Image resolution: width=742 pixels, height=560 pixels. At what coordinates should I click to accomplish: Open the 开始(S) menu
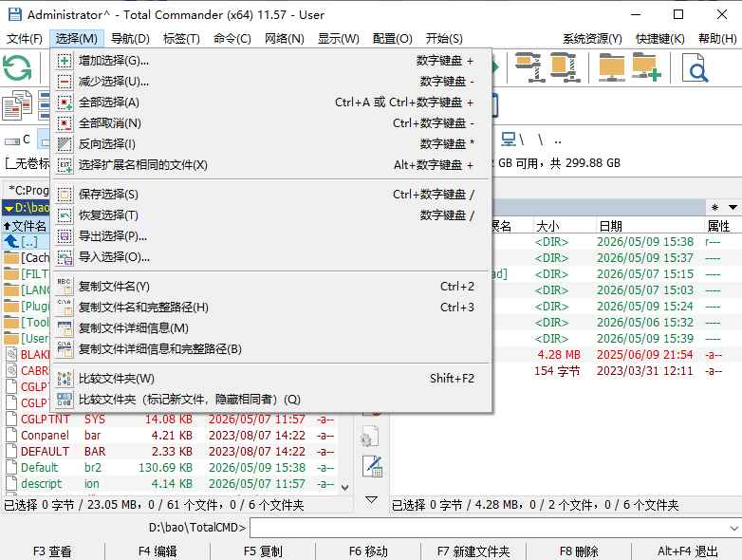(x=444, y=38)
